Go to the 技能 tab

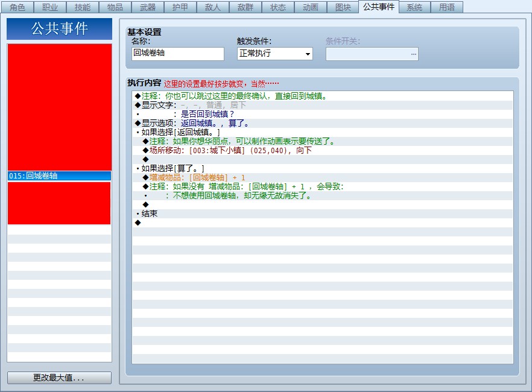coord(83,7)
